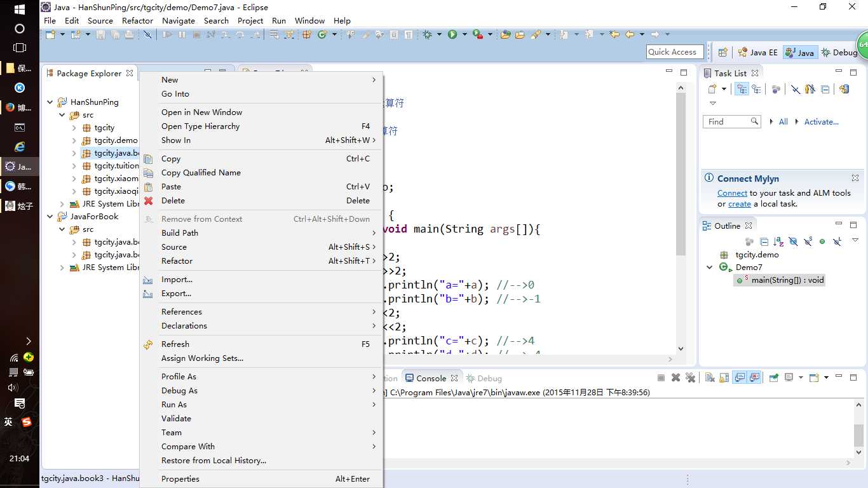Select Properties in context menu
This screenshot has height=488, width=868.
261,479
